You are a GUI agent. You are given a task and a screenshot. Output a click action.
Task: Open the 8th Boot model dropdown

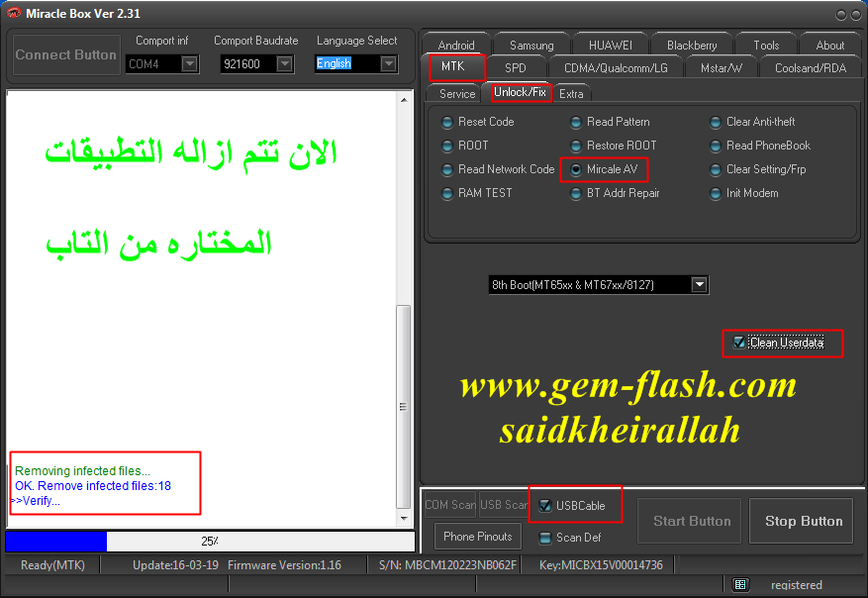699,284
